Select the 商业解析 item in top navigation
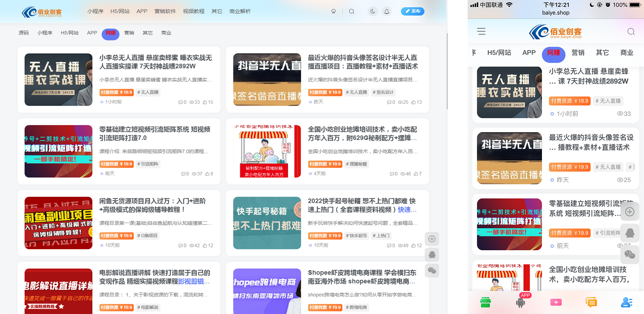Screen dimensions: 644x314 240,11
